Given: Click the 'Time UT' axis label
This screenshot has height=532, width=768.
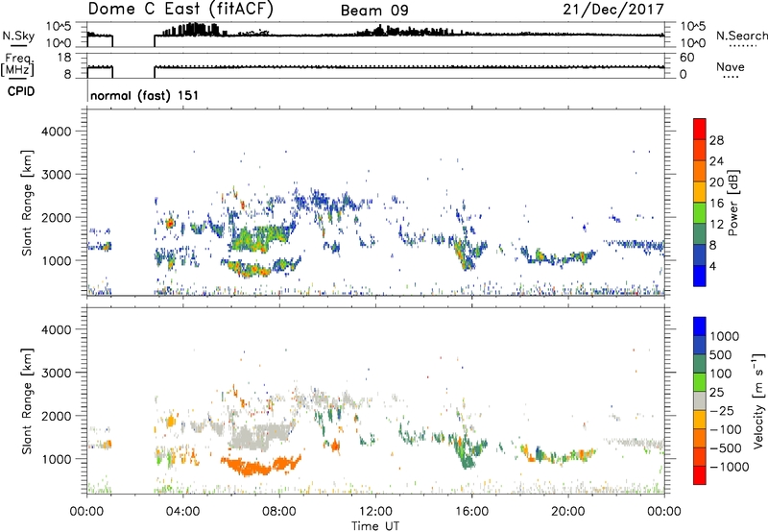Looking at the screenshot, I should (x=375, y=526).
